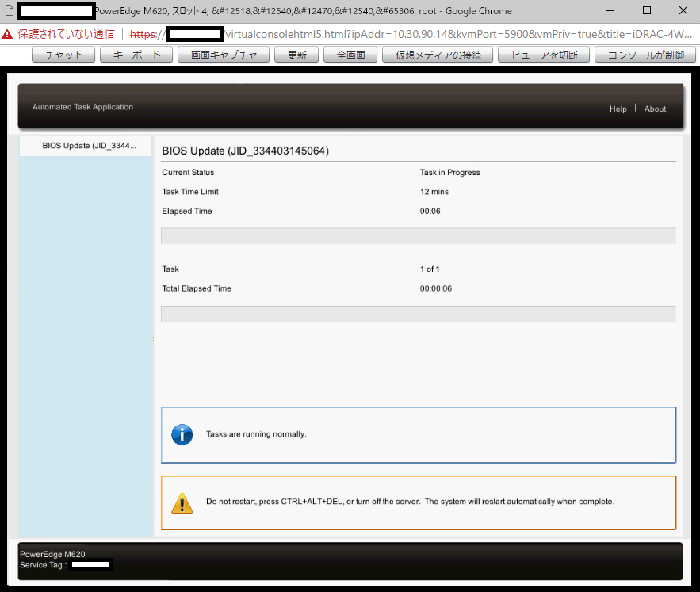Click the 画面キャプチャ screen capture button
Viewport: 700px width, 592px height.
[x=224, y=55]
